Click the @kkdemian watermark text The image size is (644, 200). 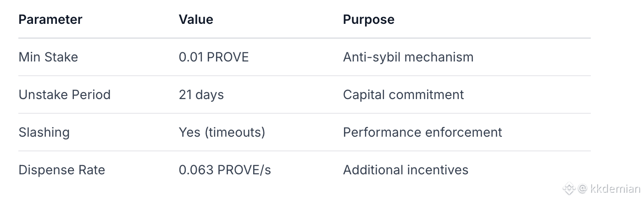point(609,189)
